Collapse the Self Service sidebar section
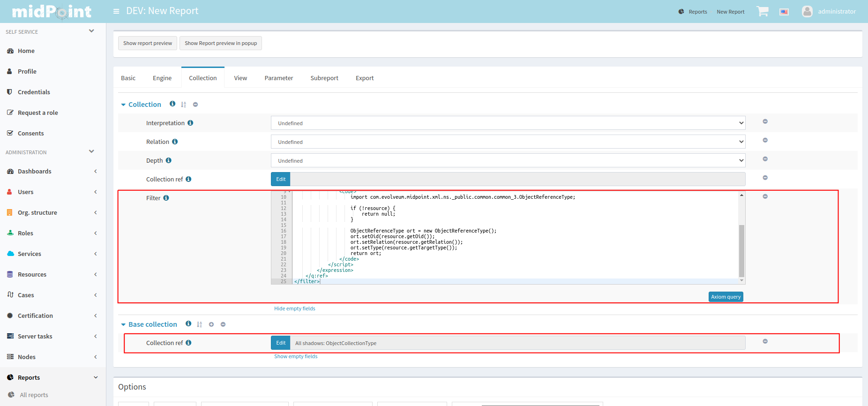868x406 pixels. (x=91, y=31)
